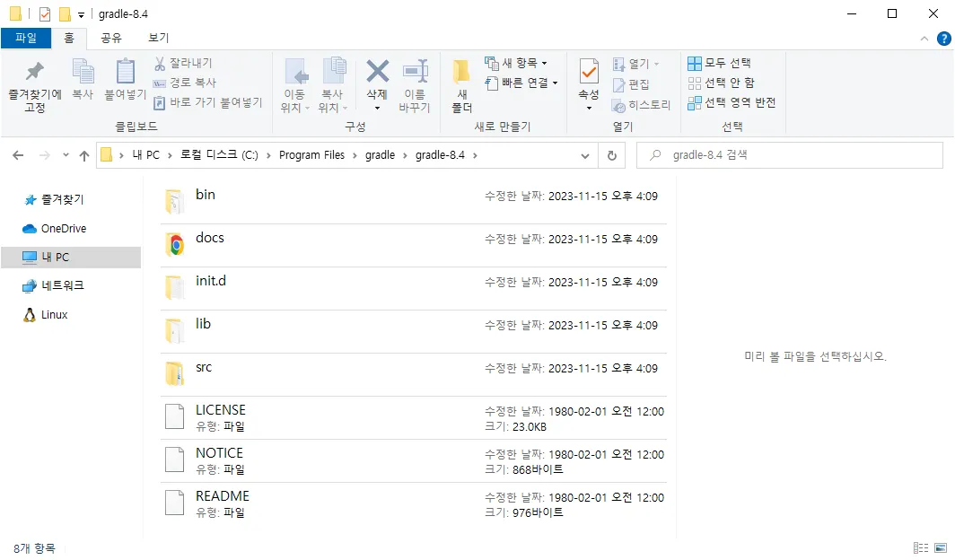
Task: Click the Forward navigation arrow
Action: pyautogui.click(x=45, y=155)
